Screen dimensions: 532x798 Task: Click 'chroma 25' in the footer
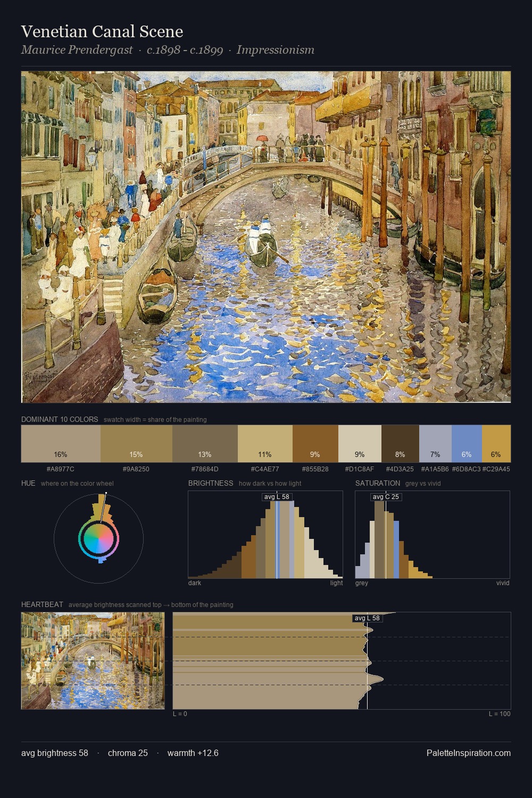(x=128, y=753)
